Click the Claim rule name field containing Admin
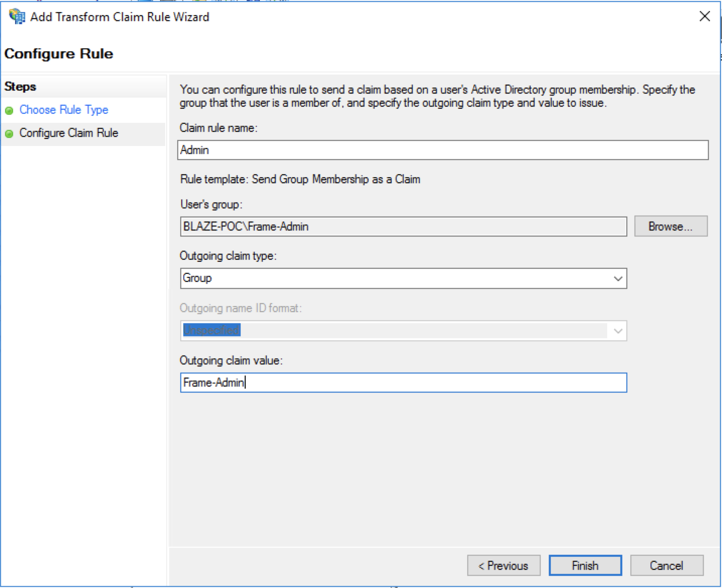The image size is (722, 588). [x=442, y=150]
